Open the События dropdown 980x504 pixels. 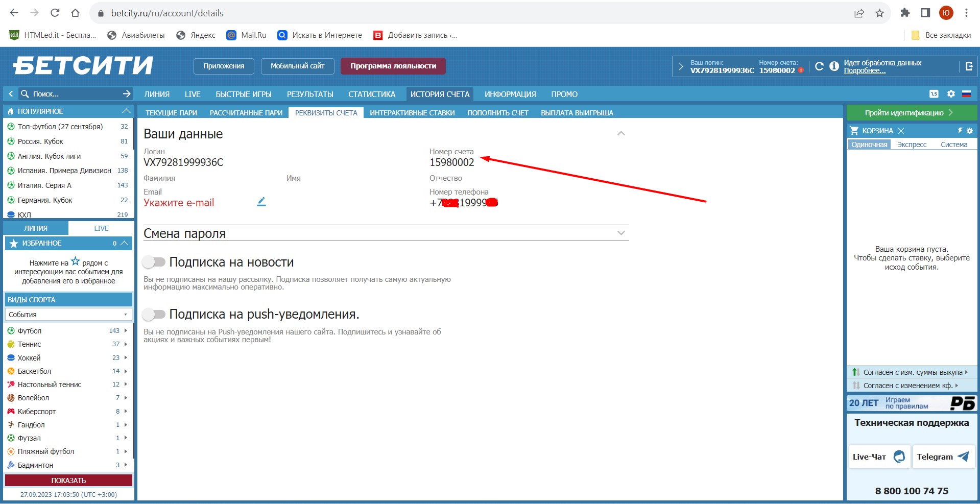click(68, 315)
